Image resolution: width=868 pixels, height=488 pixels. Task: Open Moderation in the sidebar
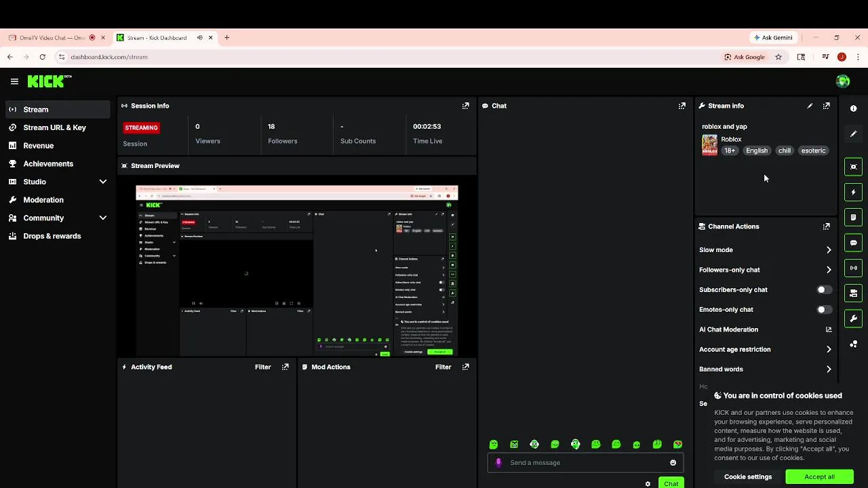(x=58, y=200)
